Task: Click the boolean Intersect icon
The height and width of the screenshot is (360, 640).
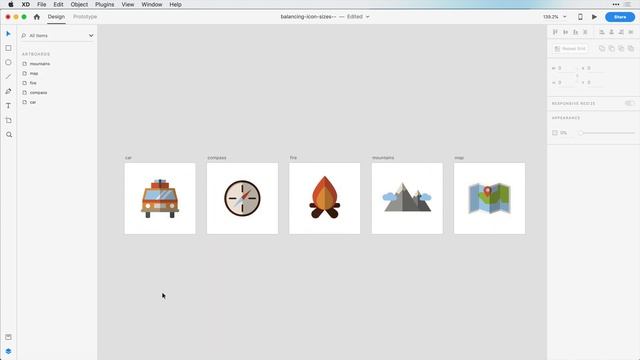Action: [621, 48]
